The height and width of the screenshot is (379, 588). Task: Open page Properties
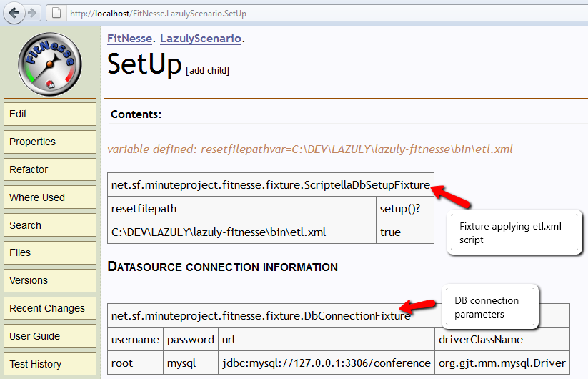[50, 142]
